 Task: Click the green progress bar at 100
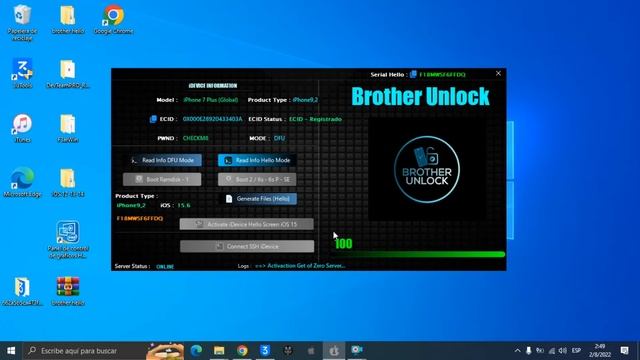coord(420,254)
